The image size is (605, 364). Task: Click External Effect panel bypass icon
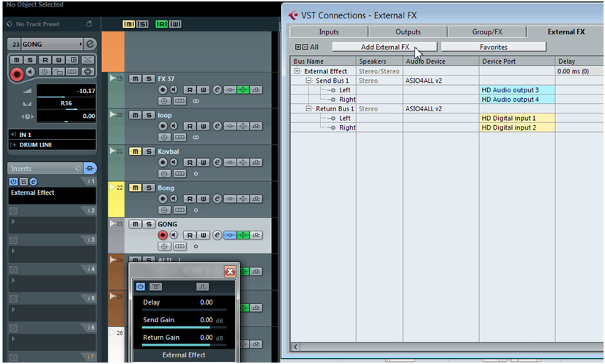click(155, 286)
